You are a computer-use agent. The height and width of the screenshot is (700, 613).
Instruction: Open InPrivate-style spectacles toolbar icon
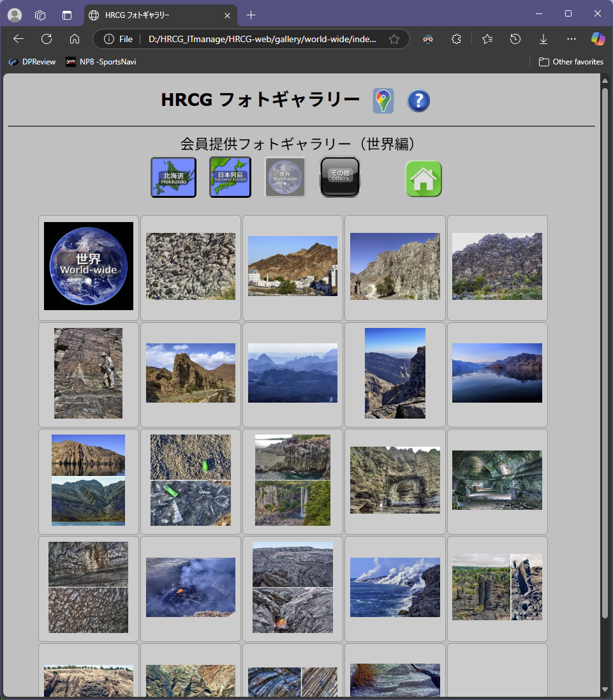428,40
